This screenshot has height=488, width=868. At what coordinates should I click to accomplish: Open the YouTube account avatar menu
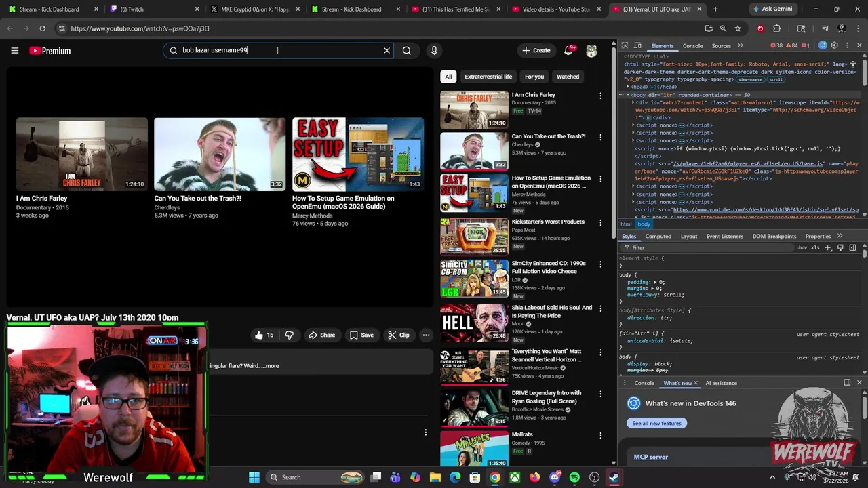[591, 51]
